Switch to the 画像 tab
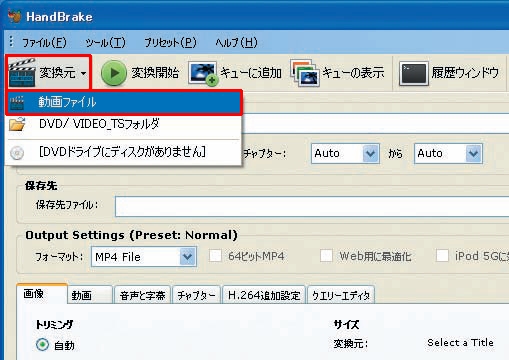 pos(42,294)
